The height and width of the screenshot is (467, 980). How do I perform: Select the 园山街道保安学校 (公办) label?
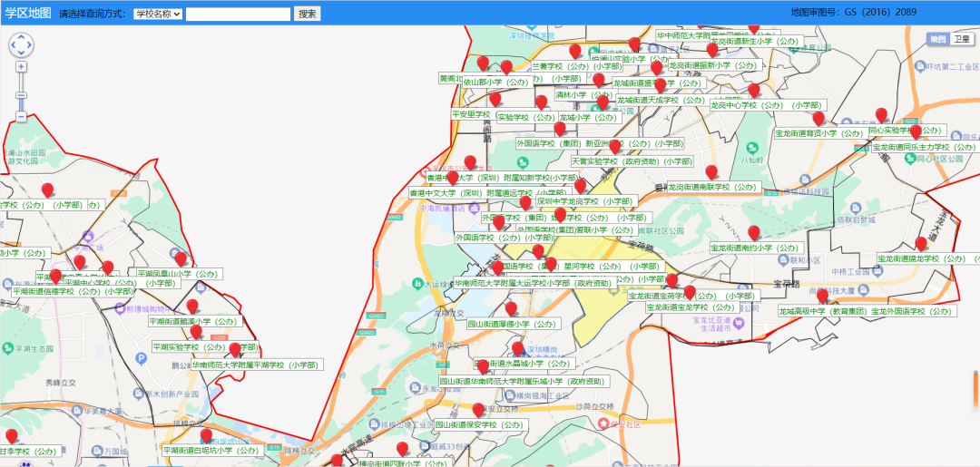[481, 425]
